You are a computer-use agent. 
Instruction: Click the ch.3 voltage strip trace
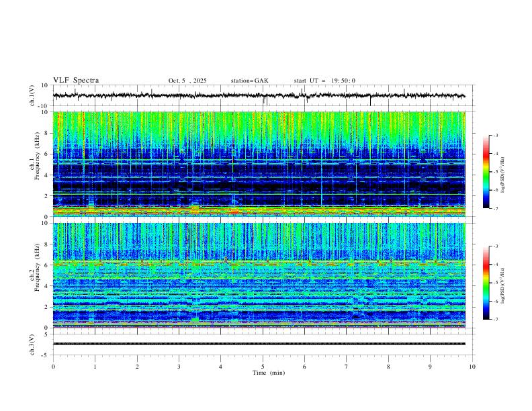tap(259, 344)
